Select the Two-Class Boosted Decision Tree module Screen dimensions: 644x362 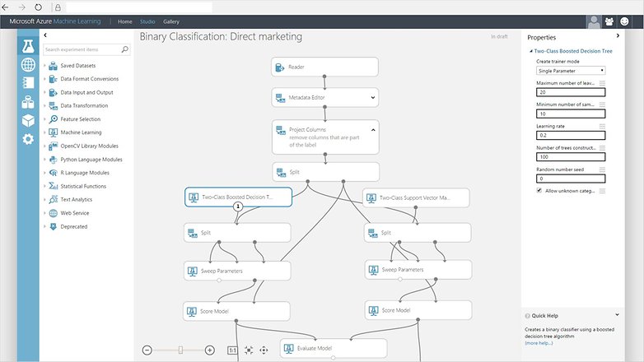pos(238,197)
